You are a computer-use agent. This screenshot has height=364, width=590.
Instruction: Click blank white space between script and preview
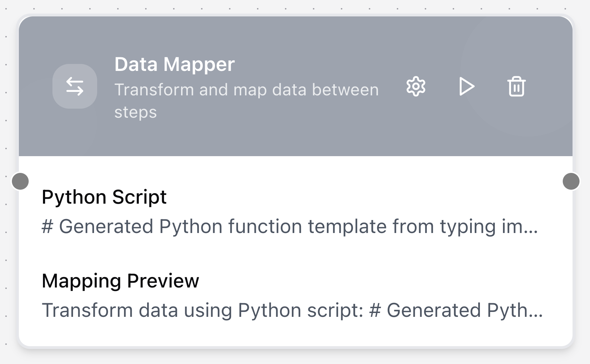(x=280, y=253)
